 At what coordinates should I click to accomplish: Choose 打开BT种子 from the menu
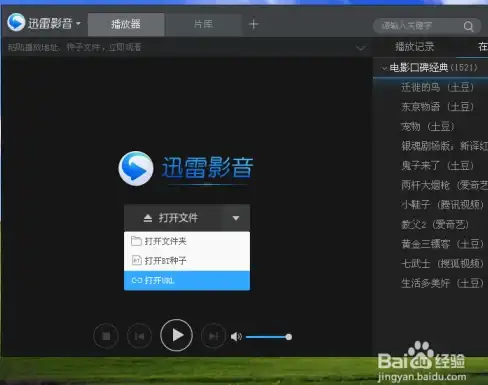[x=187, y=260]
